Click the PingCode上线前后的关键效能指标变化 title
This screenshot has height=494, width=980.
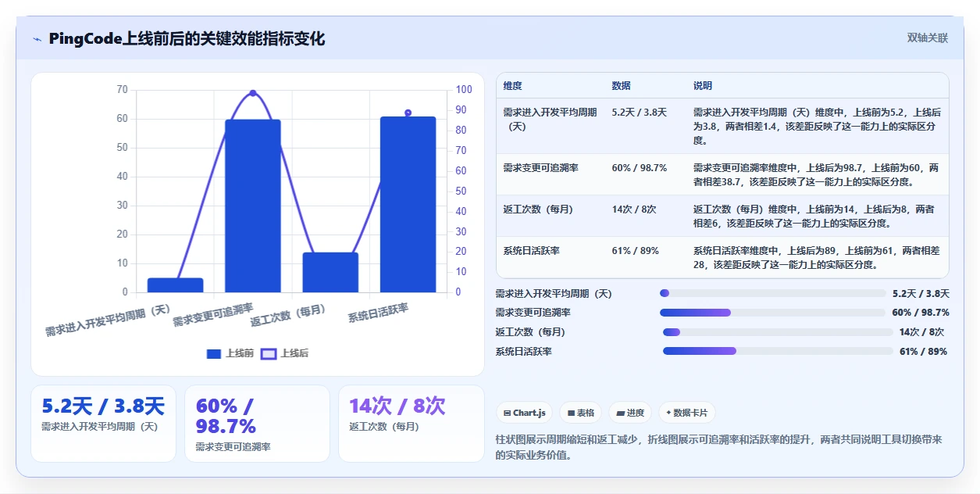coord(187,39)
